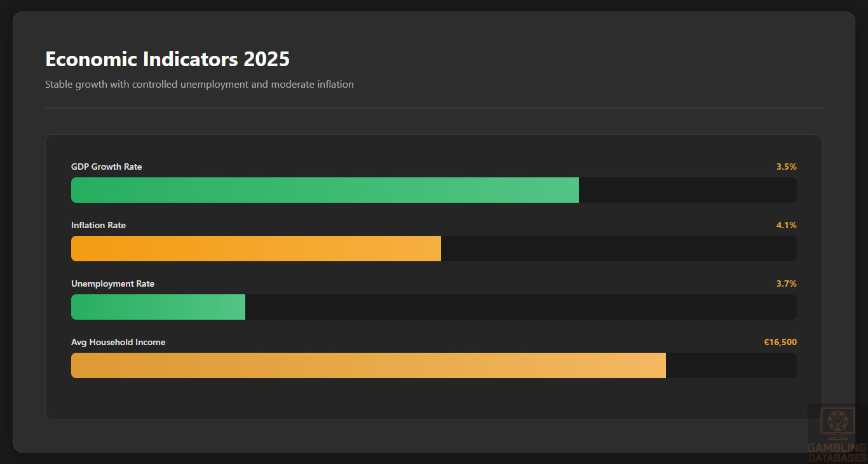The width and height of the screenshot is (868, 464).
Task: Click the 4.1% inflation value
Action: (x=786, y=226)
